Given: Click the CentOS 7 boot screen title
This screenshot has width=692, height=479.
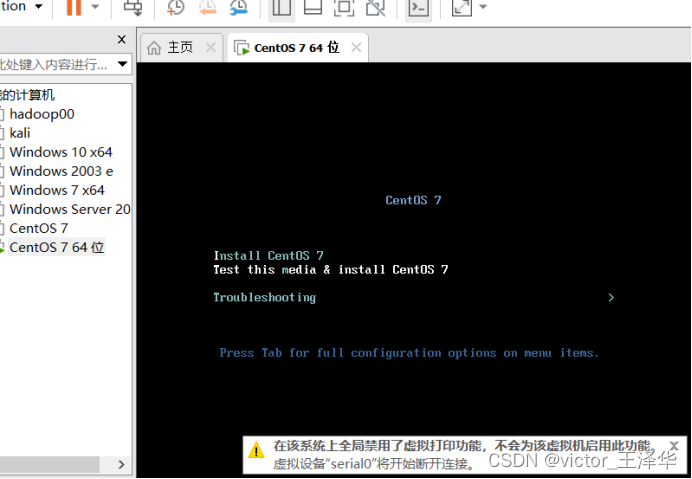Looking at the screenshot, I should pyautogui.click(x=413, y=200).
